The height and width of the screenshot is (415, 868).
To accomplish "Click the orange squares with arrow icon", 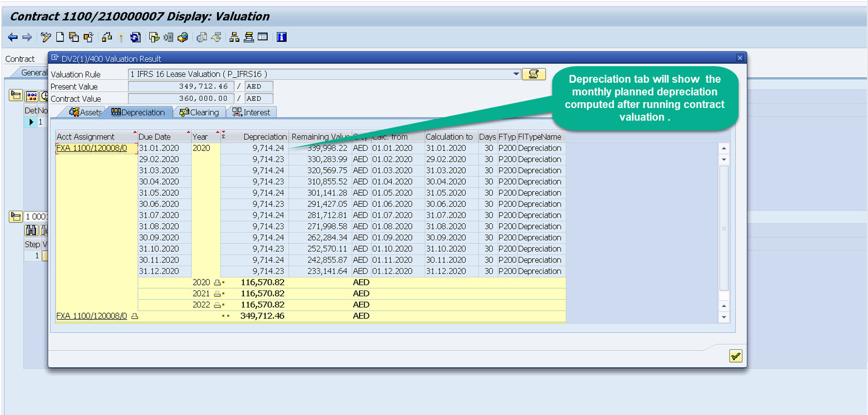I will pyautogui.click(x=88, y=37).
